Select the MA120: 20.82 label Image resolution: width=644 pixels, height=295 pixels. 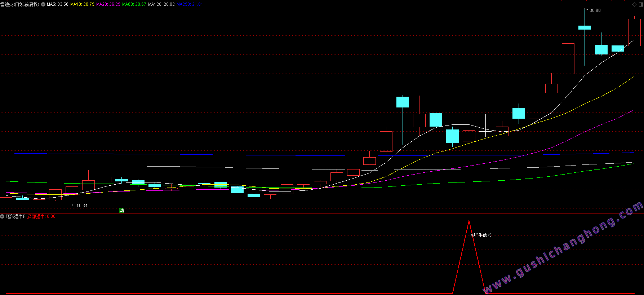(161, 4)
